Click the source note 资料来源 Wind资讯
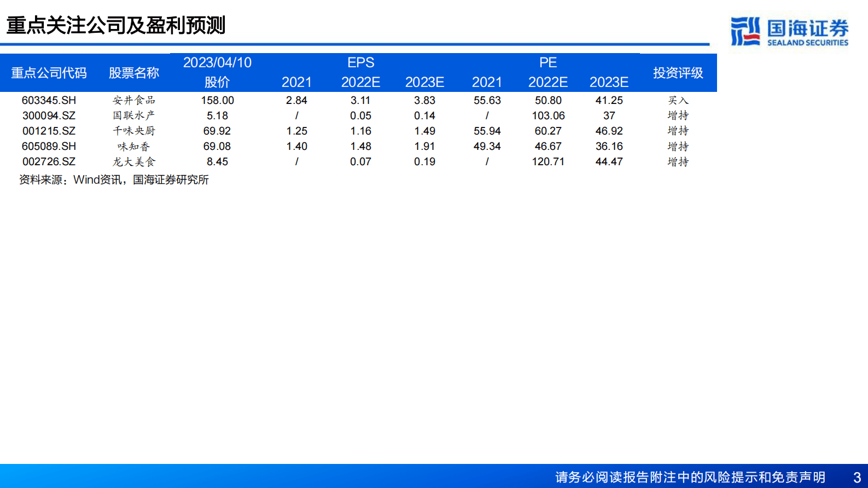 [x=114, y=179]
